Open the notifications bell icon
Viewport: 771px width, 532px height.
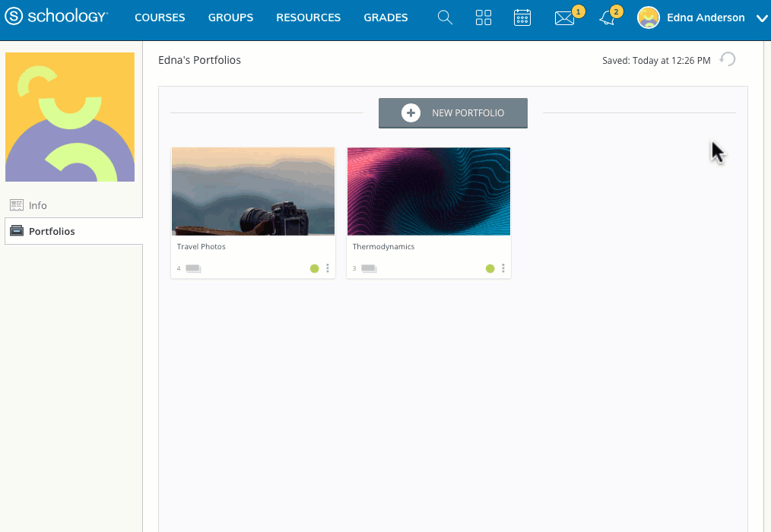(608, 19)
